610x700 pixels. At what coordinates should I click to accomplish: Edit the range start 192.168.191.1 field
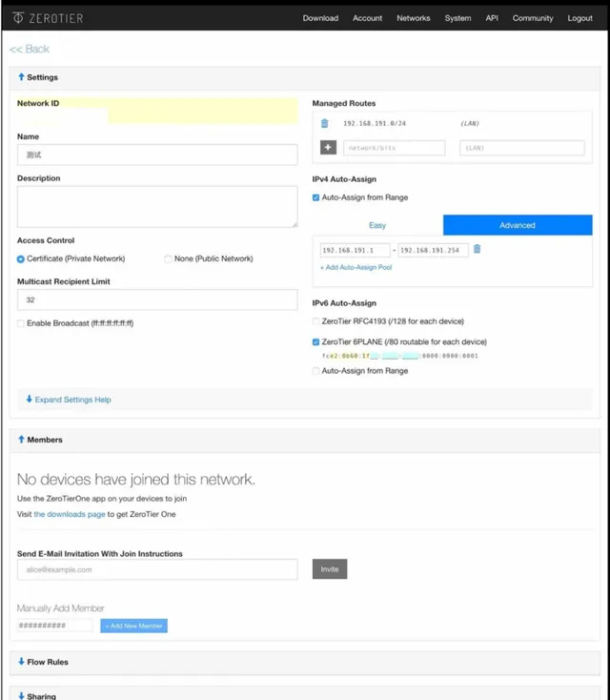(356, 251)
